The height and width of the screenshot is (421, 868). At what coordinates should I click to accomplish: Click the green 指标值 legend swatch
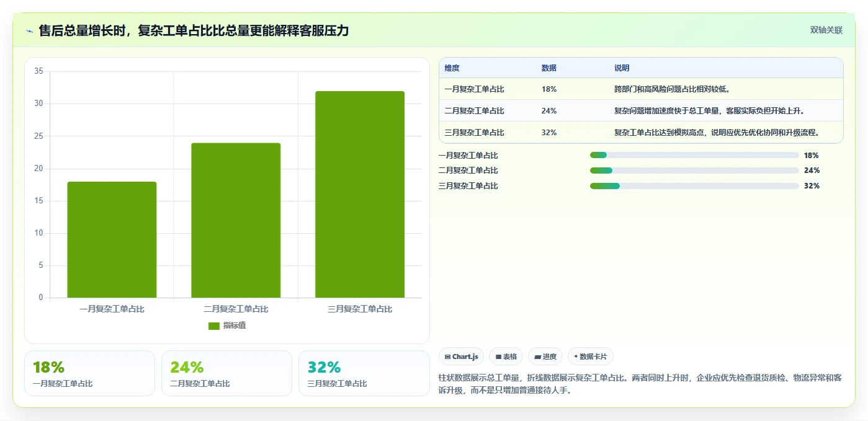[x=214, y=326]
